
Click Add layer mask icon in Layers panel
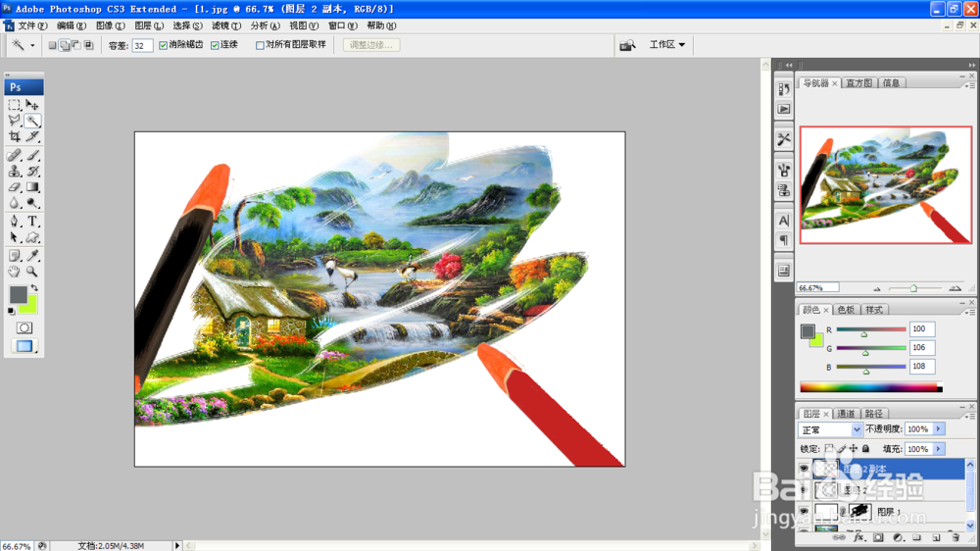tap(878, 537)
